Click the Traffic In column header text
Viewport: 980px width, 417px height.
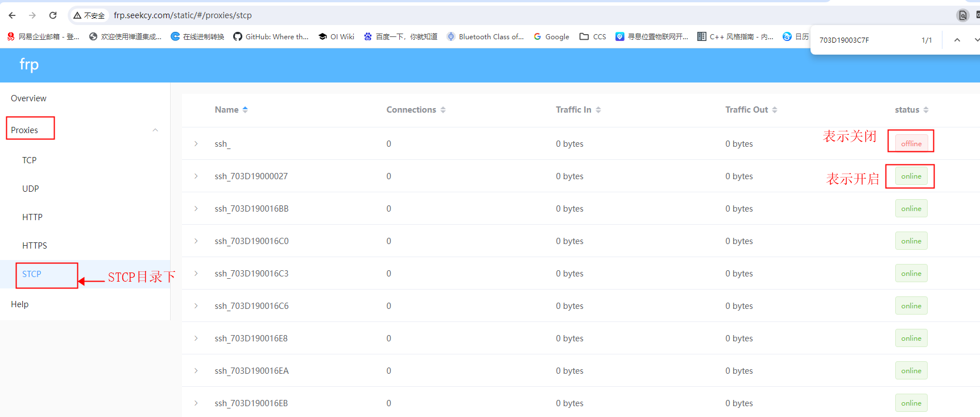pyautogui.click(x=573, y=110)
